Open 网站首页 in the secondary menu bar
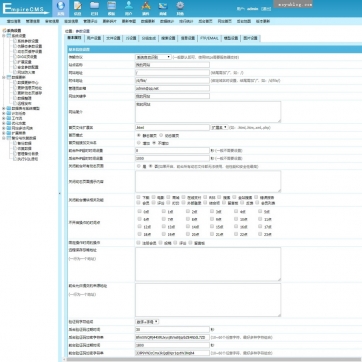Viewport: 362px width, 362px height. 225,21
